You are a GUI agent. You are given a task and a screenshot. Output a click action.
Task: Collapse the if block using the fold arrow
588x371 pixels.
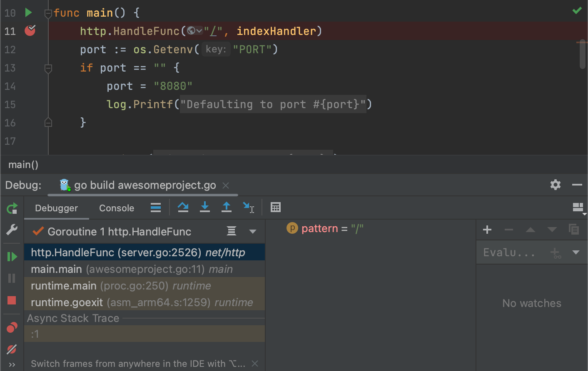(x=48, y=67)
